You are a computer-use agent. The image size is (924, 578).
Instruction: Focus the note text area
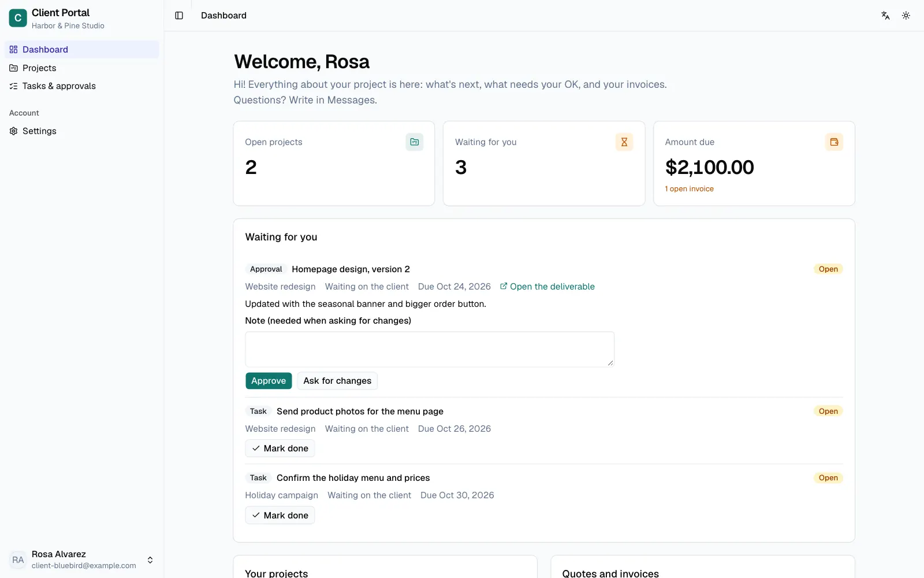point(430,349)
